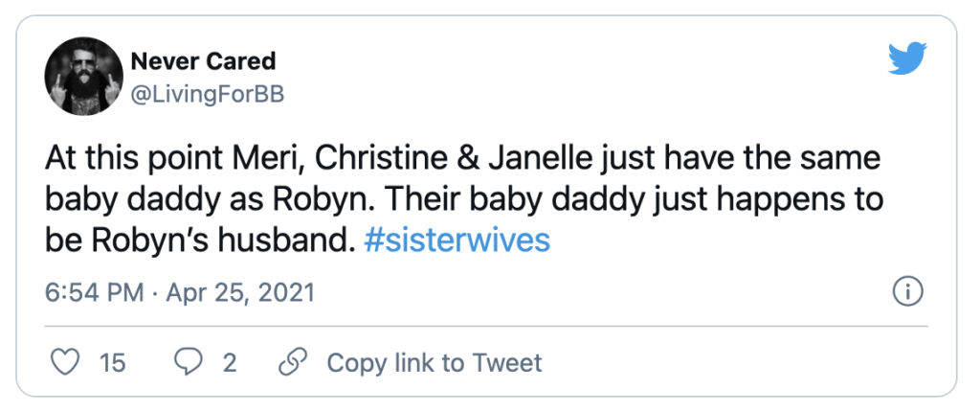
Task: Click the 6:54 PM time text
Action: pyautogui.click(x=95, y=291)
